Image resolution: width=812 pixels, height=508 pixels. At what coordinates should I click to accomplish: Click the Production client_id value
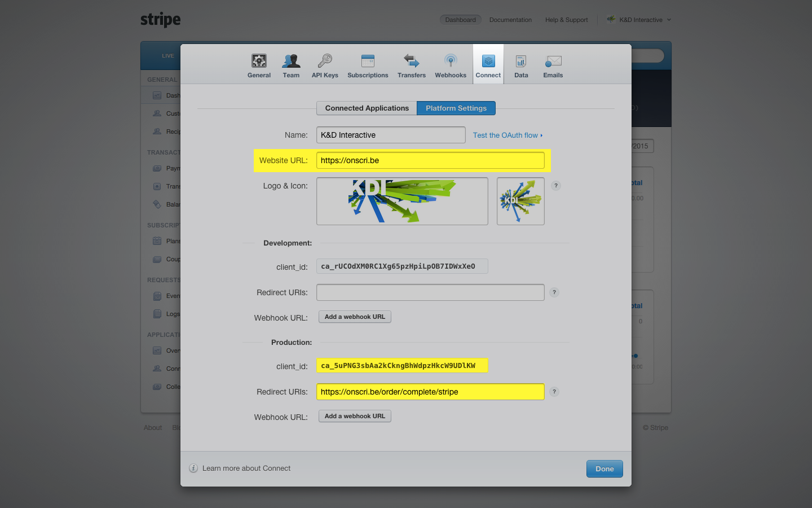click(402, 366)
